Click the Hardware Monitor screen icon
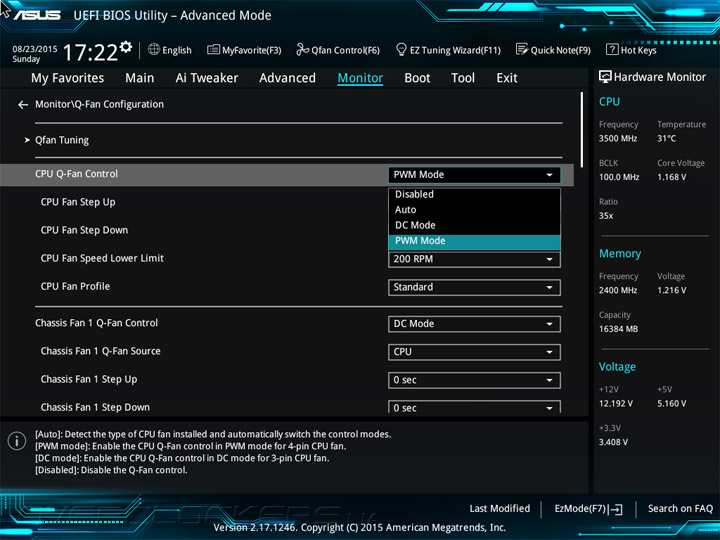Screen dimensions: 720x540 pyautogui.click(x=605, y=77)
